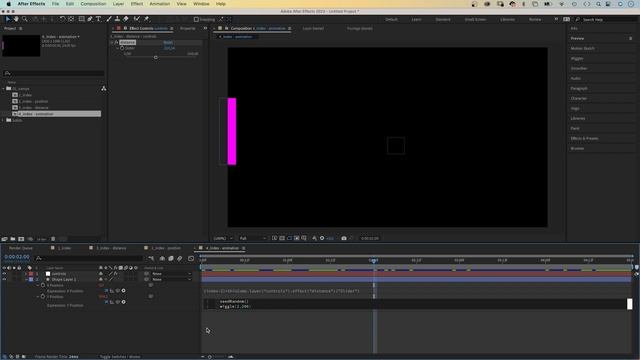
Task: Select the Selection arrow tool
Action: 7,19
